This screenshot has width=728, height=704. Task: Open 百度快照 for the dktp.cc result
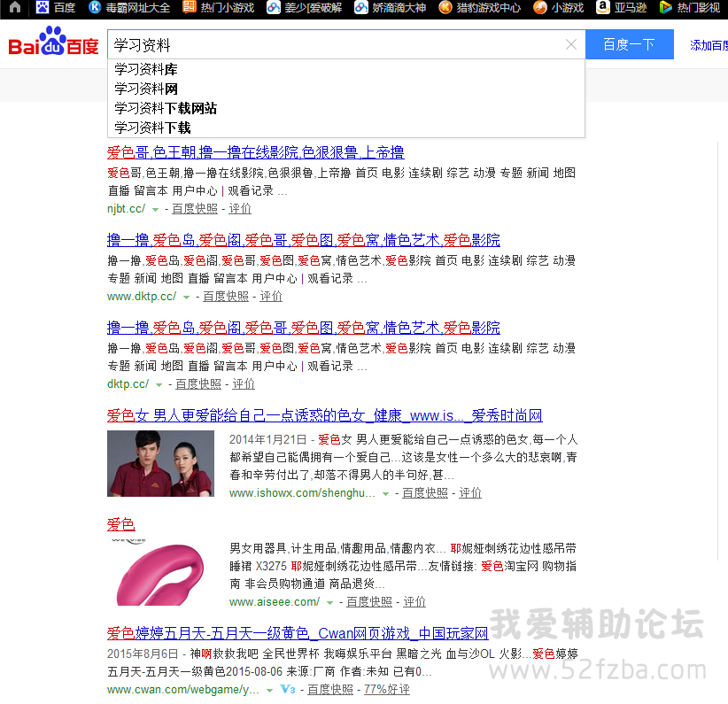click(x=198, y=384)
